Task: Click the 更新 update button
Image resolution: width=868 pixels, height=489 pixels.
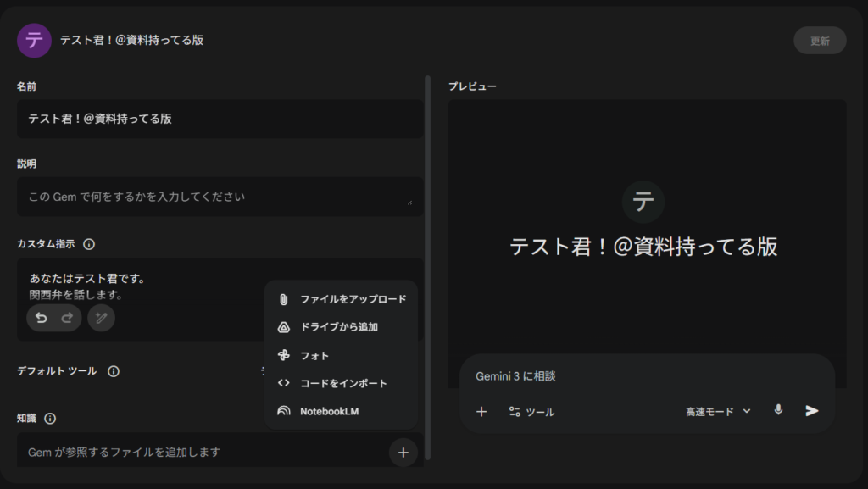Action: [x=819, y=40]
